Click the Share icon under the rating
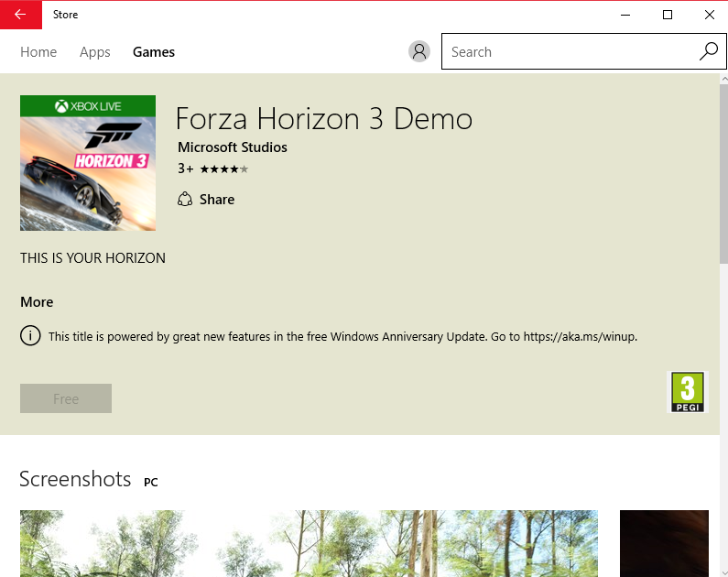Image resolution: width=728 pixels, height=577 pixels. [185, 199]
